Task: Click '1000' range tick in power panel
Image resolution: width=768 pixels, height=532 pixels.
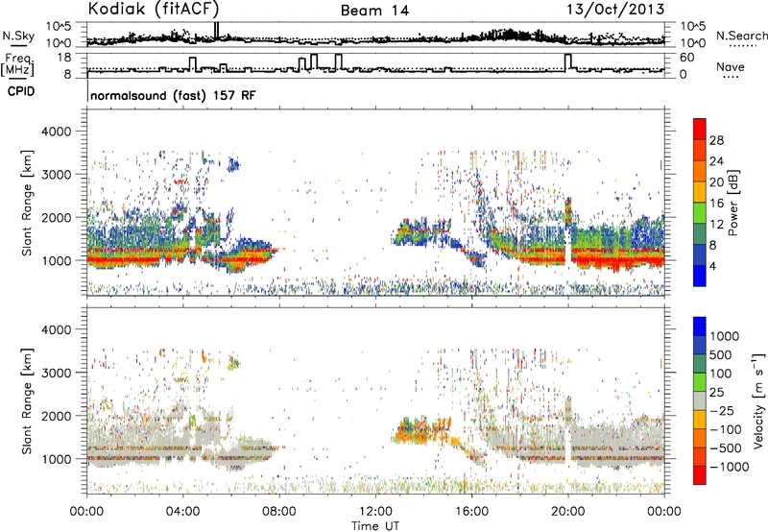Action: 56,260
